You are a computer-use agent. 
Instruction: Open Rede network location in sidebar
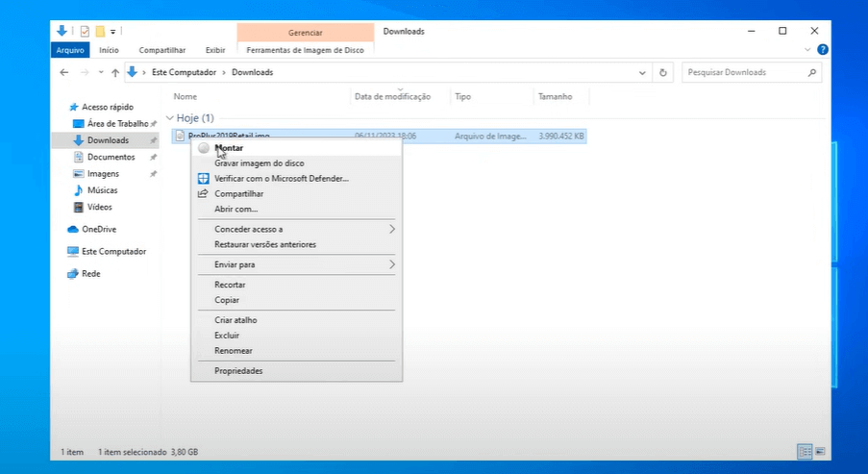(x=90, y=273)
